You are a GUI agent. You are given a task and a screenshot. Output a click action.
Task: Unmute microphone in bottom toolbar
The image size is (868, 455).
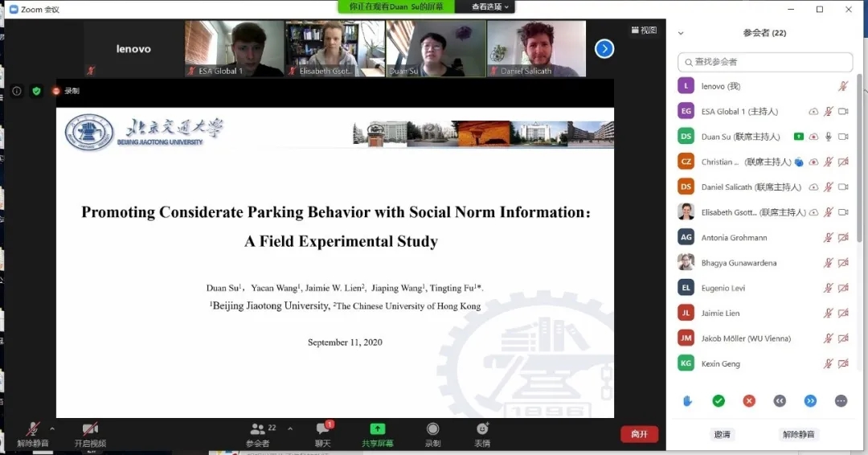[33, 434]
